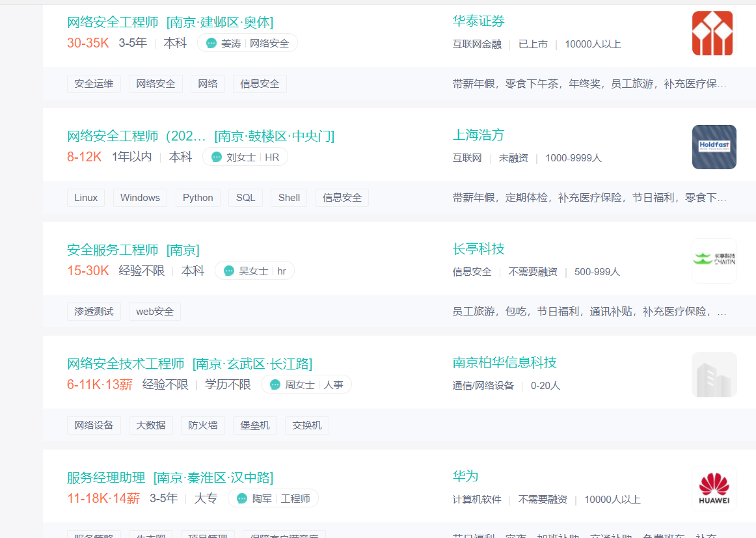Click 通信/网络设备 industry text

[483, 386]
